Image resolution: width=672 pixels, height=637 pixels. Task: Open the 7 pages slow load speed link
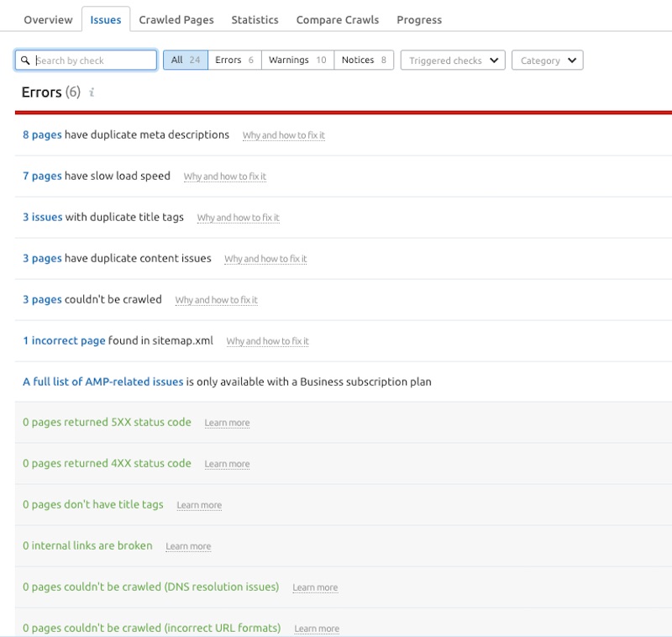click(42, 176)
